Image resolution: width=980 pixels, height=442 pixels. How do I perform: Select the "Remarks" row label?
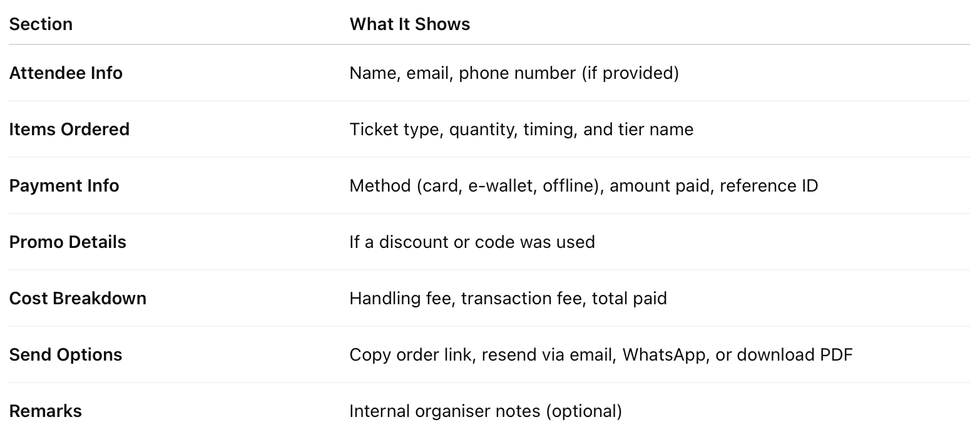45,411
